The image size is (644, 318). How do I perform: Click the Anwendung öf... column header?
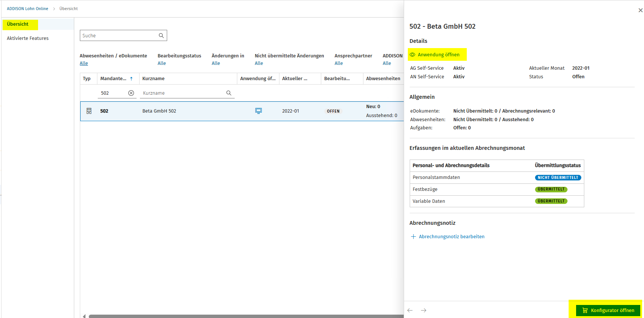point(258,79)
